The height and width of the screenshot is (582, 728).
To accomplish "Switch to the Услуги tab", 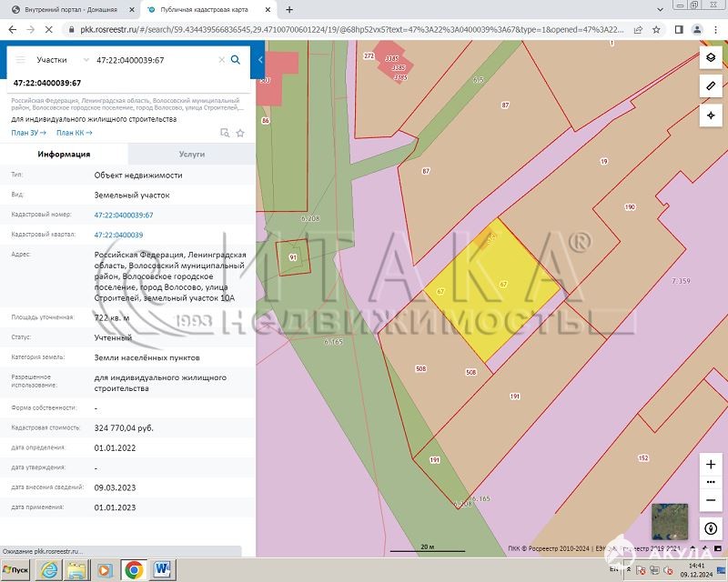I will (x=191, y=155).
